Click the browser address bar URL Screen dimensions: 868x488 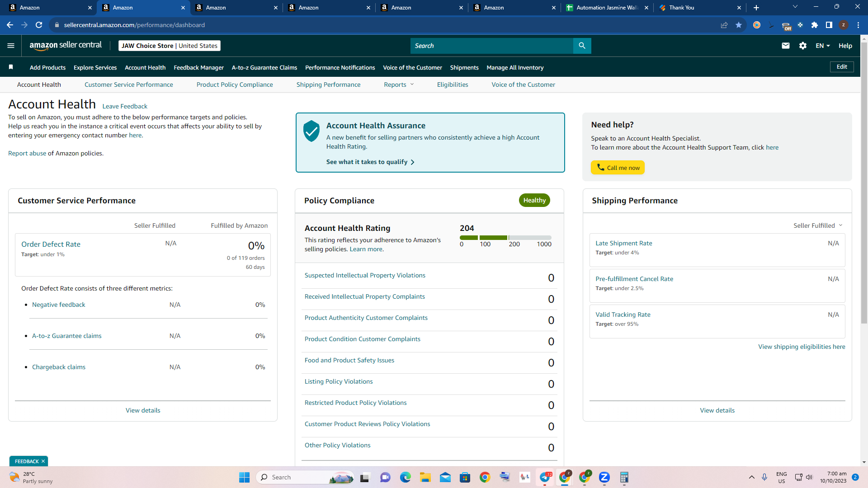pos(134,25)
